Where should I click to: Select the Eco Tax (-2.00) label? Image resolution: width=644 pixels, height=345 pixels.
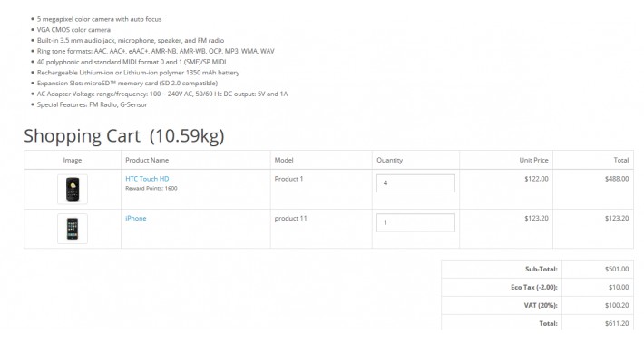[534, 287]
